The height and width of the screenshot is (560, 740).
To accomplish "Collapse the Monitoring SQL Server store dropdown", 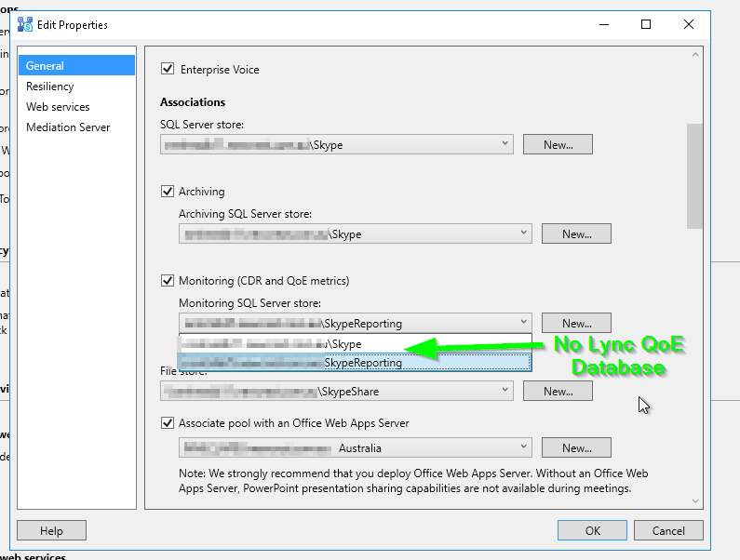I will pos(356,323).
